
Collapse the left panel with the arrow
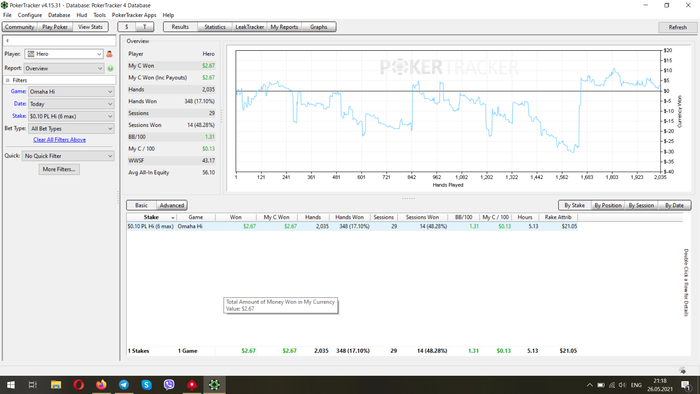(x=7, y=41)
